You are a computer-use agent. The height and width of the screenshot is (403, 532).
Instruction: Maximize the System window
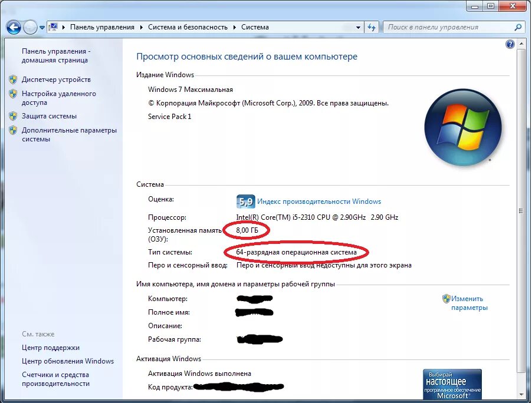coord(491,6)
